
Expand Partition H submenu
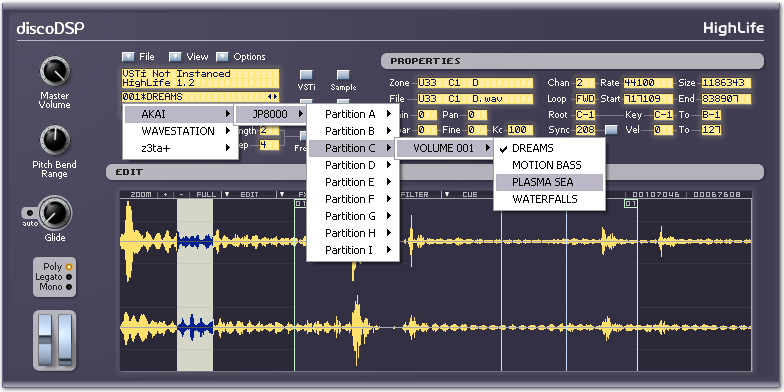click(x=352, y=233)
